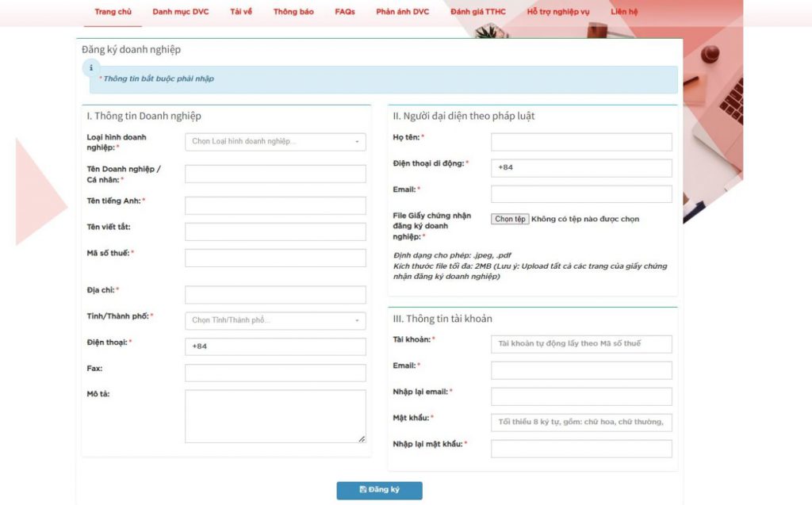Submit the form with Đăng ký button
Image resolution: width=812 pixels, height=505 pixels.
[380, 491]
